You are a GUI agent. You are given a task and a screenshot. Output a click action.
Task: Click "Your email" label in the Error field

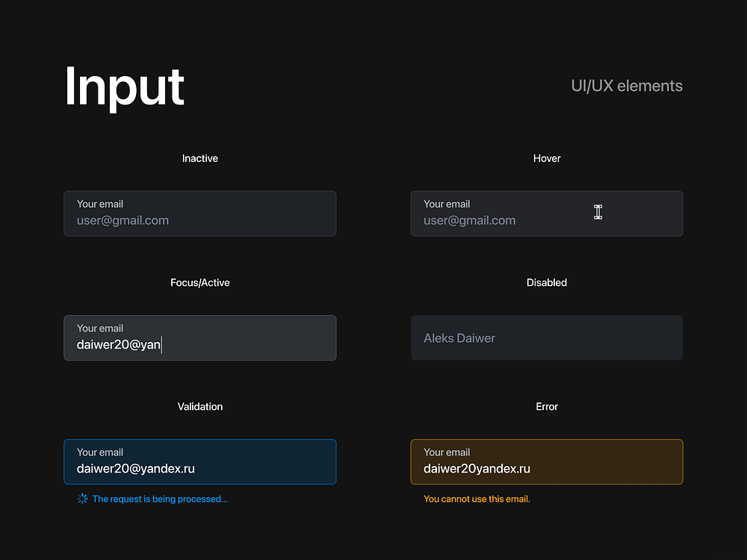click(x=447, y=452)
